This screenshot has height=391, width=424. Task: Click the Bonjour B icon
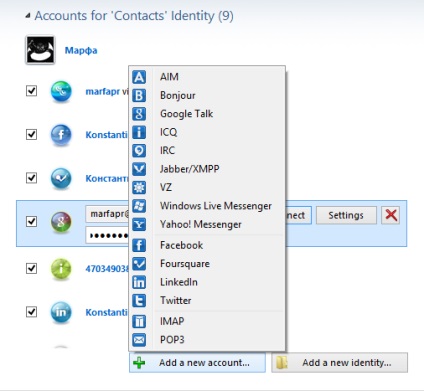pos(139,95)
